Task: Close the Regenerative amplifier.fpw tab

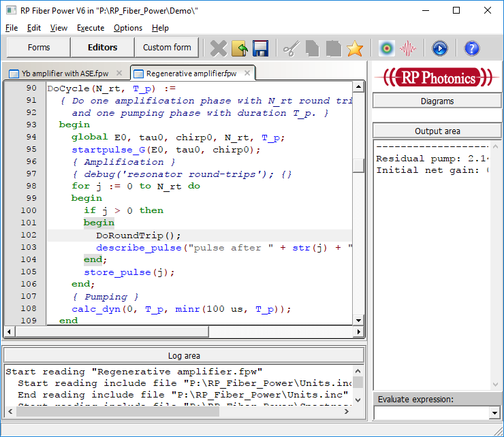Action: [247, 73]
